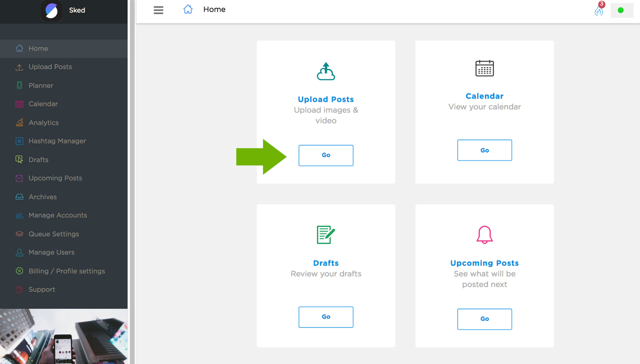Click the sidebar promo phone image
The height and width of the screenshot is (364, 640).
click(x=64, y=337)
